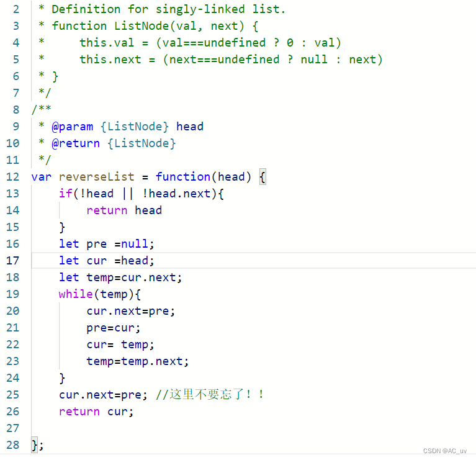The image size is (476, 460).
Task: Click the opening brace on line 12
Action: 263,177
